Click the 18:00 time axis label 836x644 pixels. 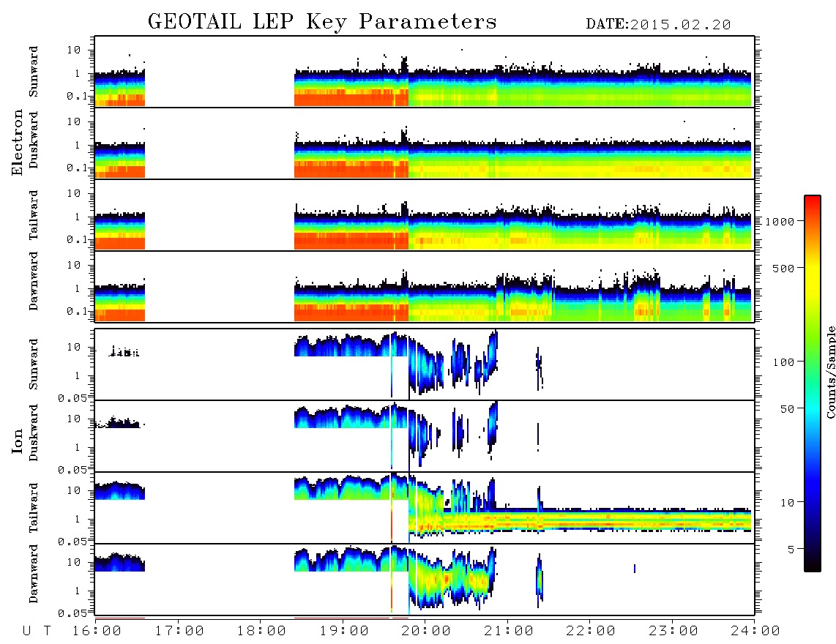click(x=261, y=632)
